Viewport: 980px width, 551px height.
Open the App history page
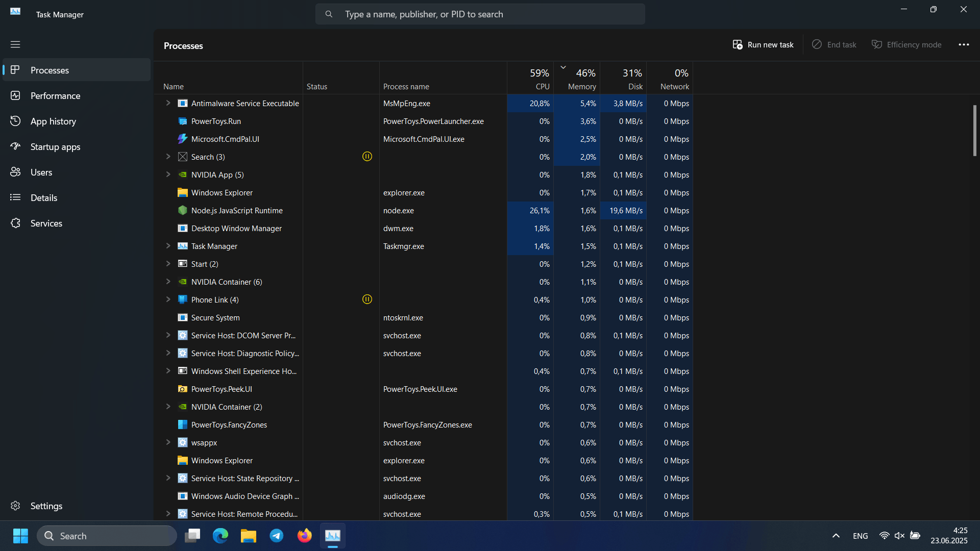53,121
